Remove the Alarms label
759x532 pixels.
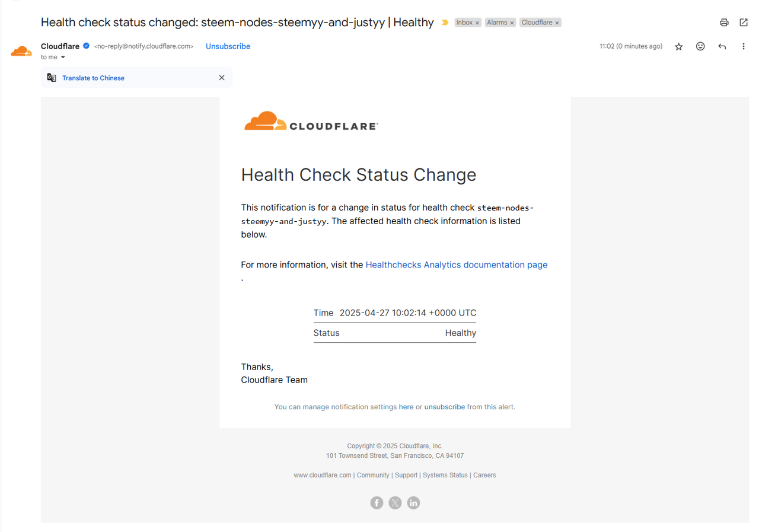[512, 23]
